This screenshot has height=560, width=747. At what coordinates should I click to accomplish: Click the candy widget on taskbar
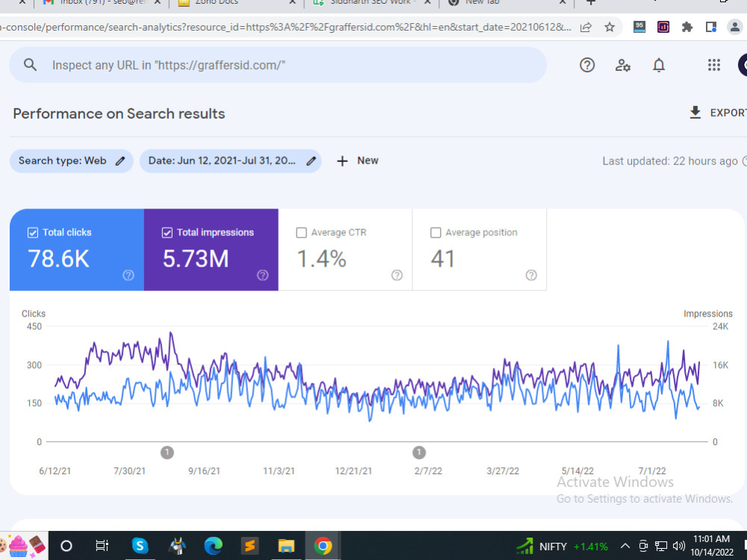23,546
